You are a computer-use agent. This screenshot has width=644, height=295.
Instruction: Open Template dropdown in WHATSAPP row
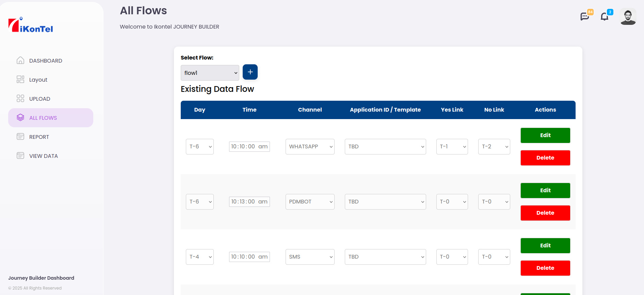coord(385,147)
